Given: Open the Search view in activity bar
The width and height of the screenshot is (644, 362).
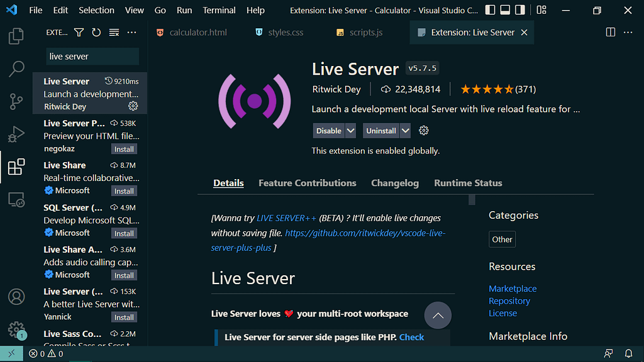Looking at the screenshot, I should tap(16, 69).
